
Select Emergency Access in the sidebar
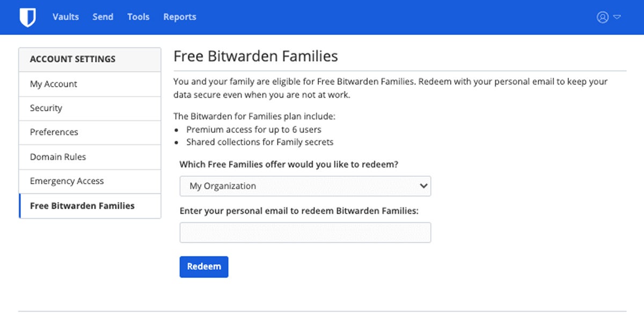click(x=67, y=182)
